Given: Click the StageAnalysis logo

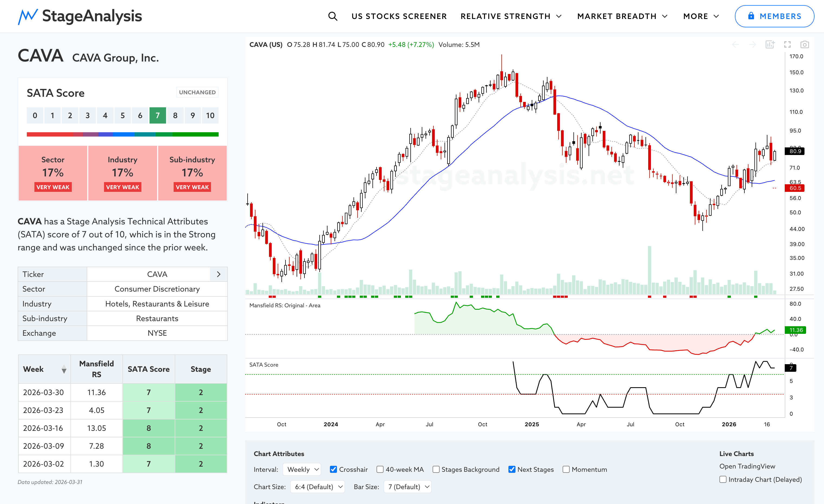Looking at the screenshot, I should click(80, 16).
